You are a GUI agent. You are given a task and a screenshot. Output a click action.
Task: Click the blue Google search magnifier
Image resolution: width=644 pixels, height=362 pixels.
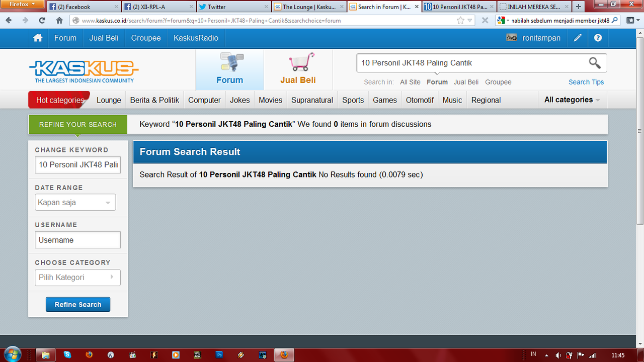pyautogui.click(x=615, y=21)
